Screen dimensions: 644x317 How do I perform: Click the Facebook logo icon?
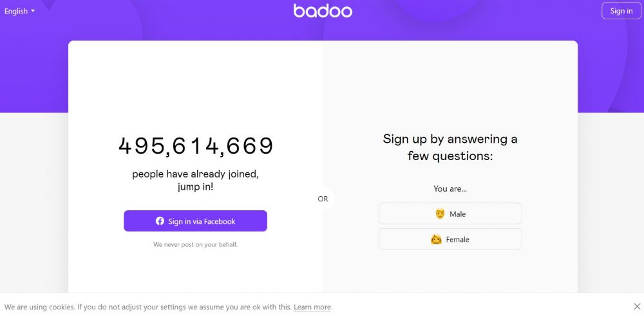[x=160, y=221]
